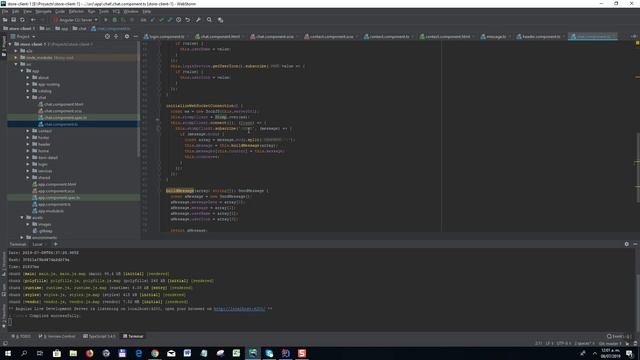Open the Version Control tool window tab
This screenshot has width=640, height=360.
click(57, 336)
